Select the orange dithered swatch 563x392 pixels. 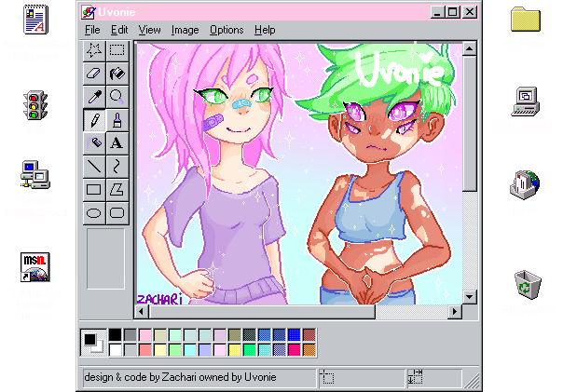pyautogui.click(x=309, y=350)
